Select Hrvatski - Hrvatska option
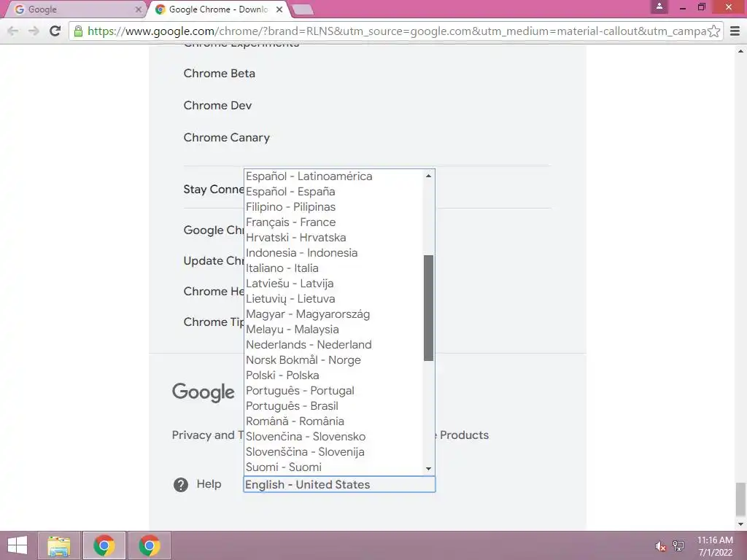Image resolution: width=747 pixels, height=560 pixels. pos(333,237)
